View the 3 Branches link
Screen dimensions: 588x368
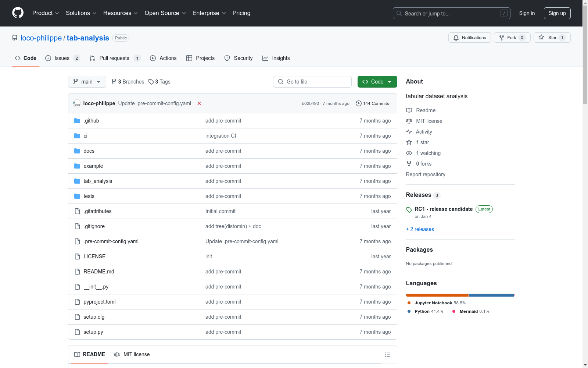coord(128,82)
